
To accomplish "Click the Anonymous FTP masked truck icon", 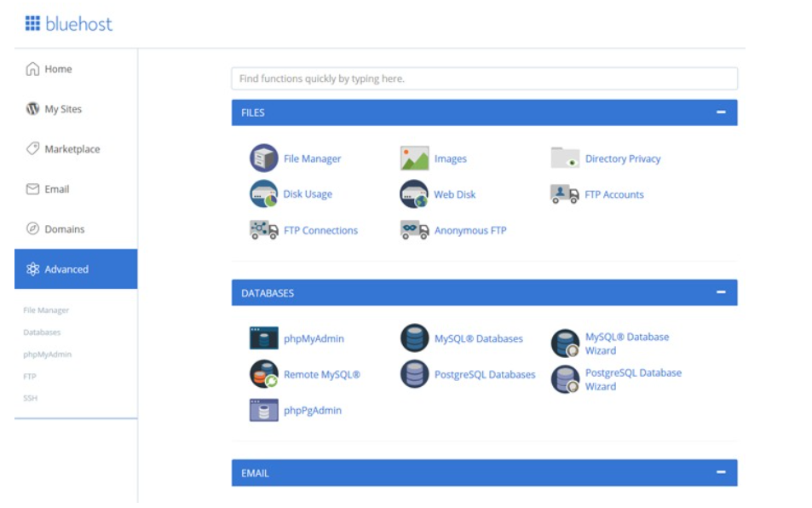I will (414, 230).
